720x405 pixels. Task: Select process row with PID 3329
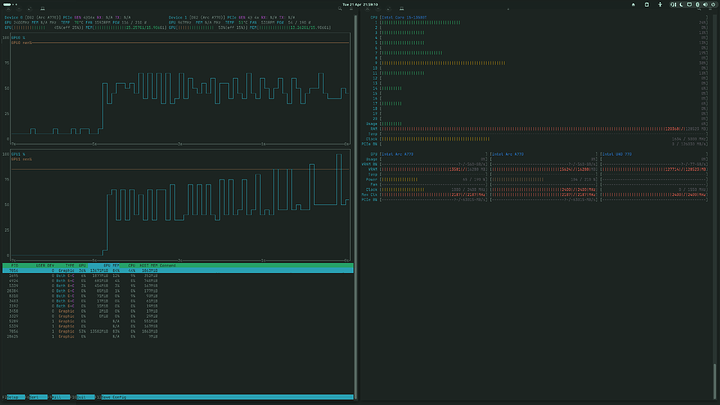178,316
